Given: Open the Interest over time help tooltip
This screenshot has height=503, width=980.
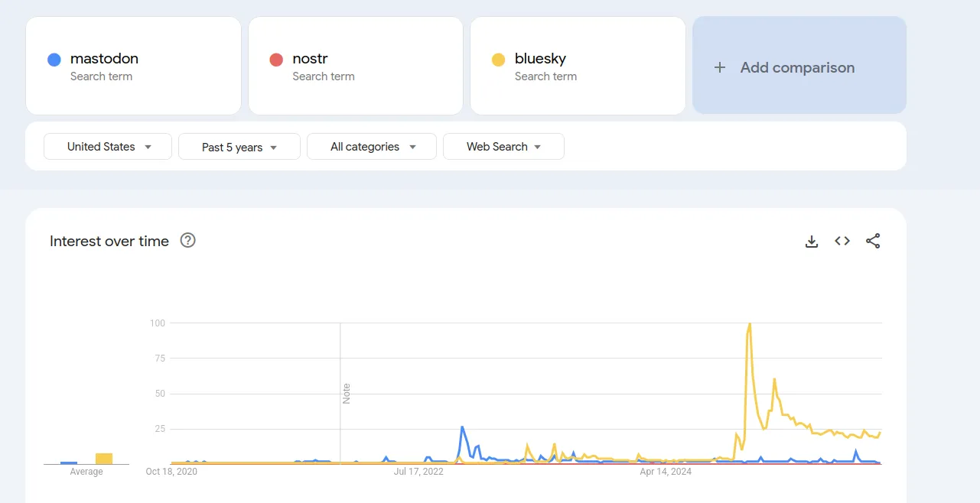Looking at the screenshot, I should pyautogui.click(x=187, y=241).
